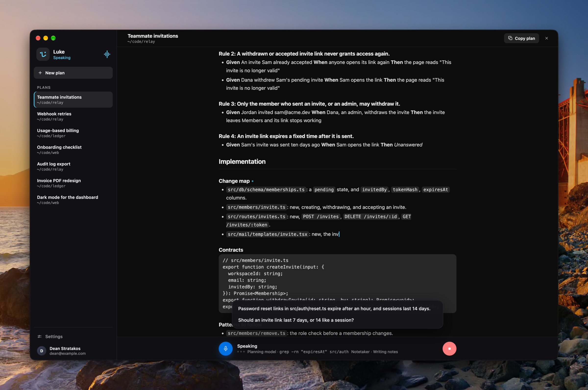Click the Implementation heading
This screenshot has width=588, height=390.
click(x=242, y=162)
